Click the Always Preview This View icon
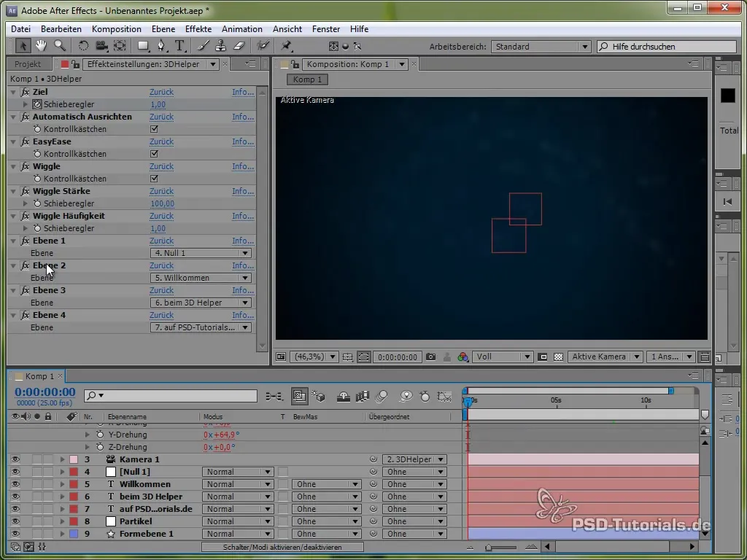This screenshot has height=560, width=747. (281, 357)
